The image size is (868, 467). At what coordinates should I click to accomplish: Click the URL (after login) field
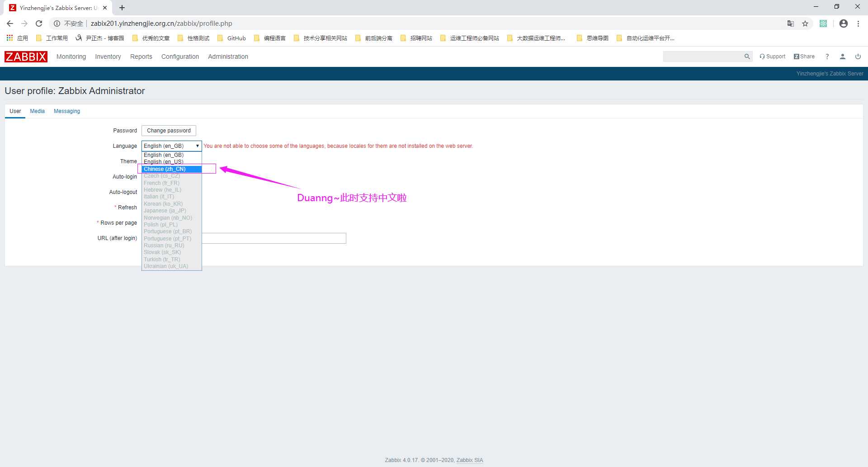274,238
